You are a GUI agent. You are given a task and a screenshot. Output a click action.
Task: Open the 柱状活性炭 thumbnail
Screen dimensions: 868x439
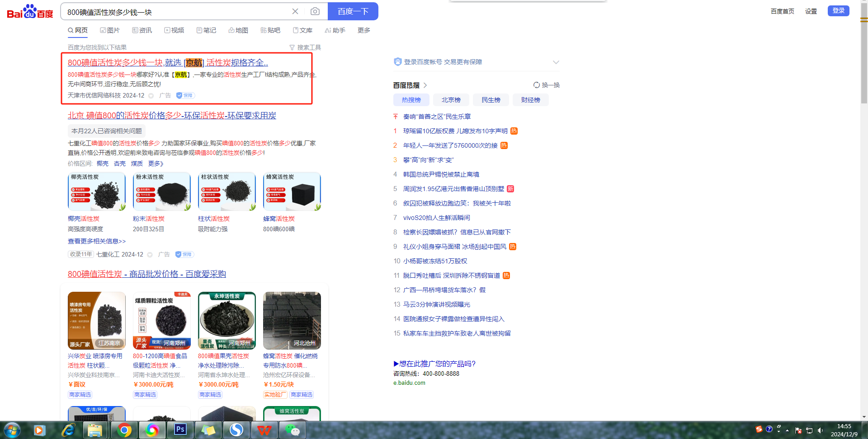[x=227, y=191]
